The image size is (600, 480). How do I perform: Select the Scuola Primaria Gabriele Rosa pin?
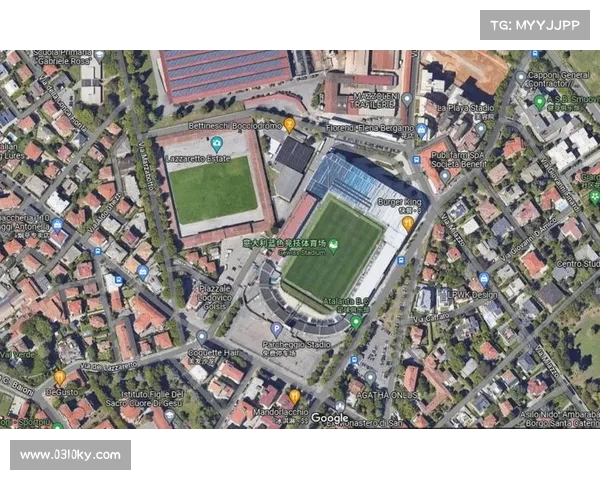(99, 56)
